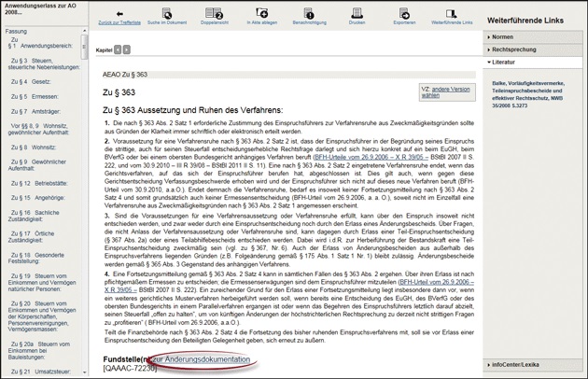The height and width of the screenshot is (379, 588).
Task: Go to the previous Kapitel arrow
Action: pyautogui.click(x=119, y=49)
